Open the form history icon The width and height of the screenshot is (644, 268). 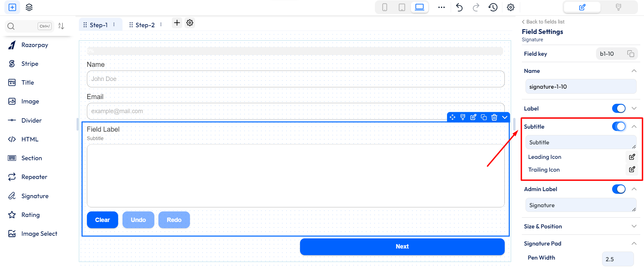(493, 7)
